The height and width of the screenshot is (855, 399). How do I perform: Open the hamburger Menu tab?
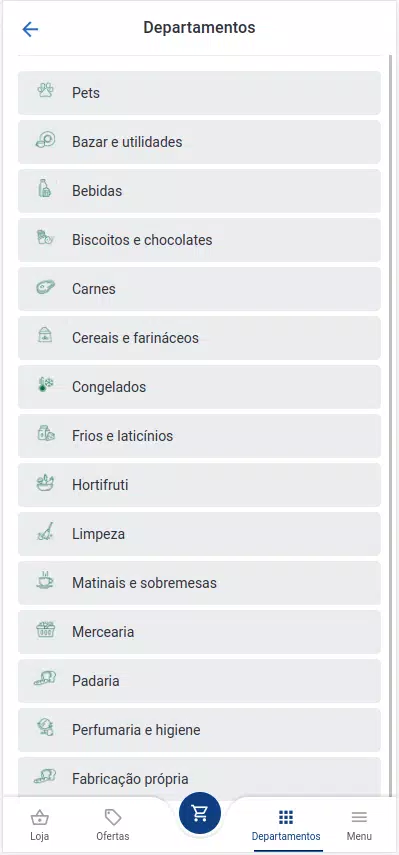[359, 826]
